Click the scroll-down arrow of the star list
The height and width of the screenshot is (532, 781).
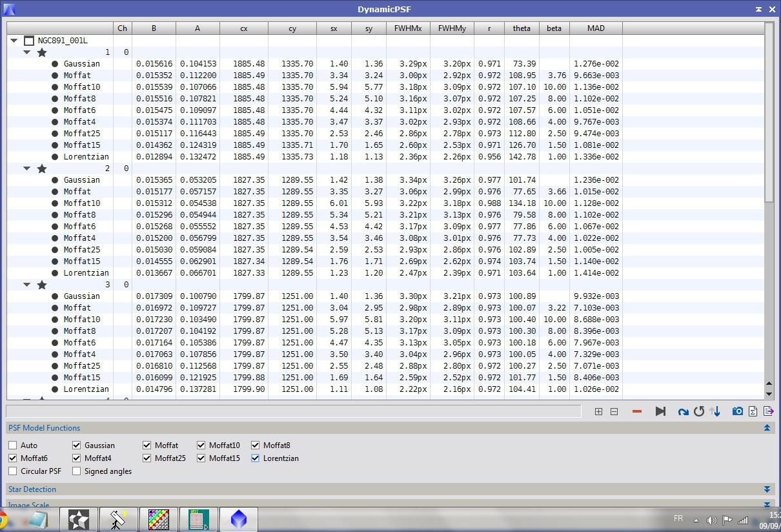[x=769, y=394]
